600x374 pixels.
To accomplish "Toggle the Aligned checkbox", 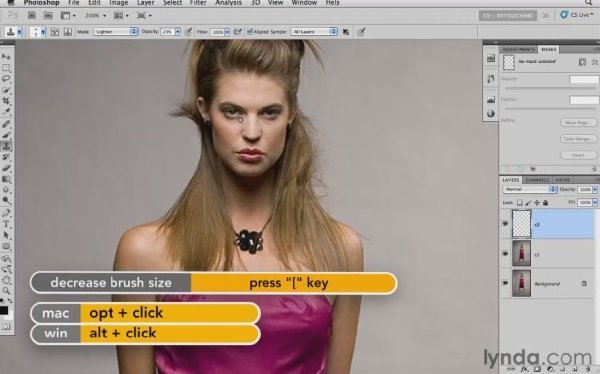I will pyautogui.click(x=250, y=32).
